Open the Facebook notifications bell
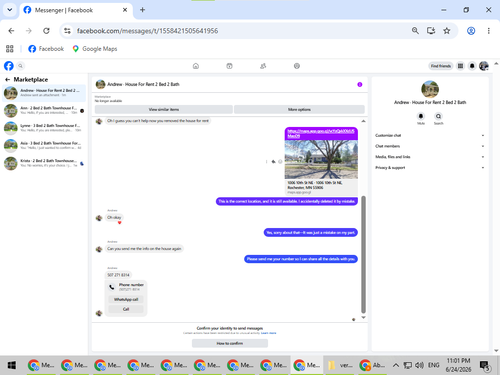Screen dimensions: 500x375 pyautogui.click(x=472, y=66)
